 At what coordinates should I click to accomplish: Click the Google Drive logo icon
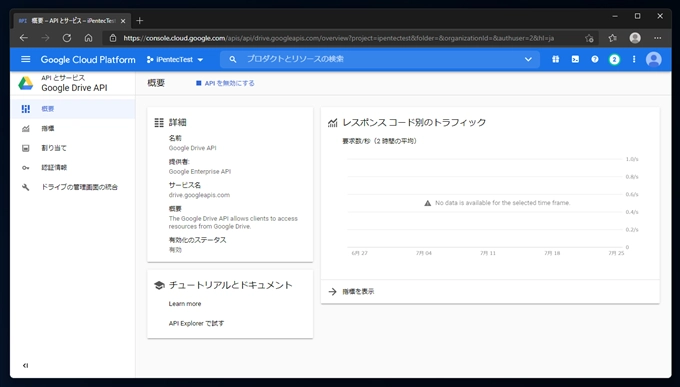(x=26, y=83)
